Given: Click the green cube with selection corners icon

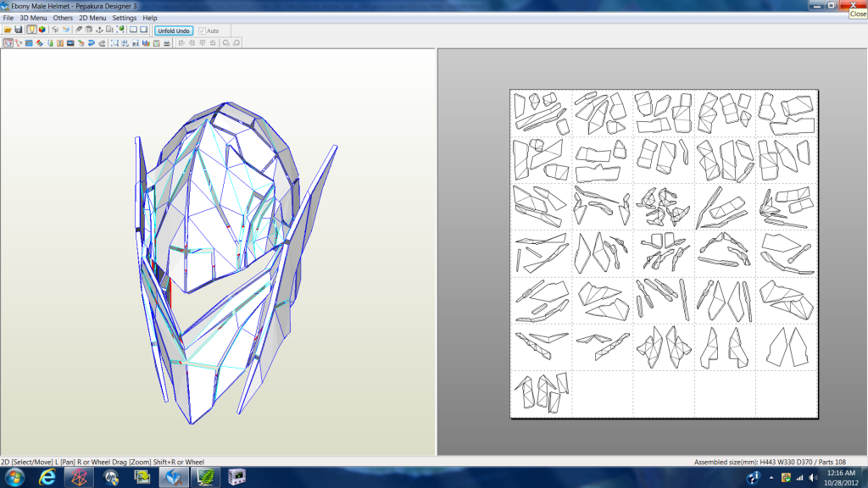Looking at the screenshot, I should (120, 30).
